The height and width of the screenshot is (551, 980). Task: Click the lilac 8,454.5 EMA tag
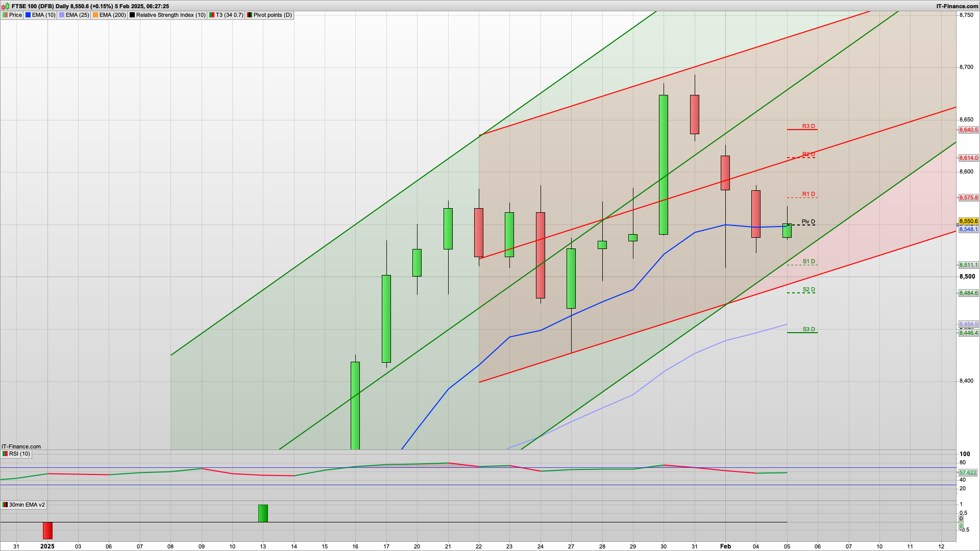968,324
